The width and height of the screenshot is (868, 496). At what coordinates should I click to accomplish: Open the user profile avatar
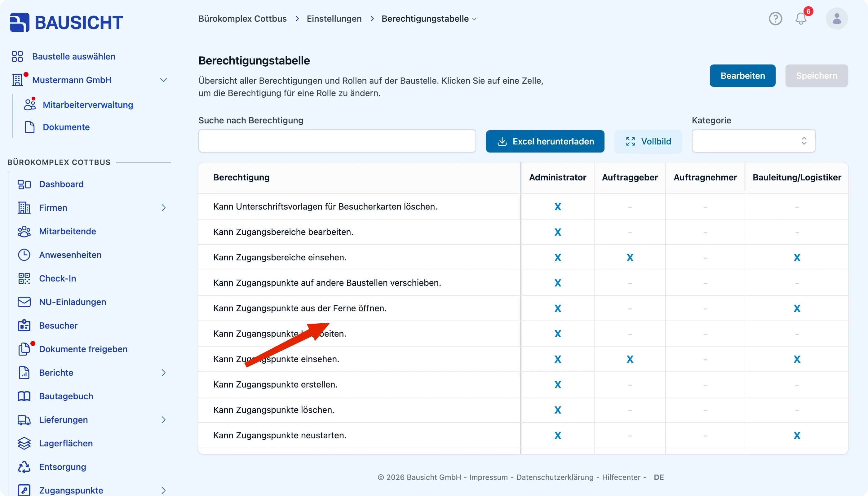(837, 19)
